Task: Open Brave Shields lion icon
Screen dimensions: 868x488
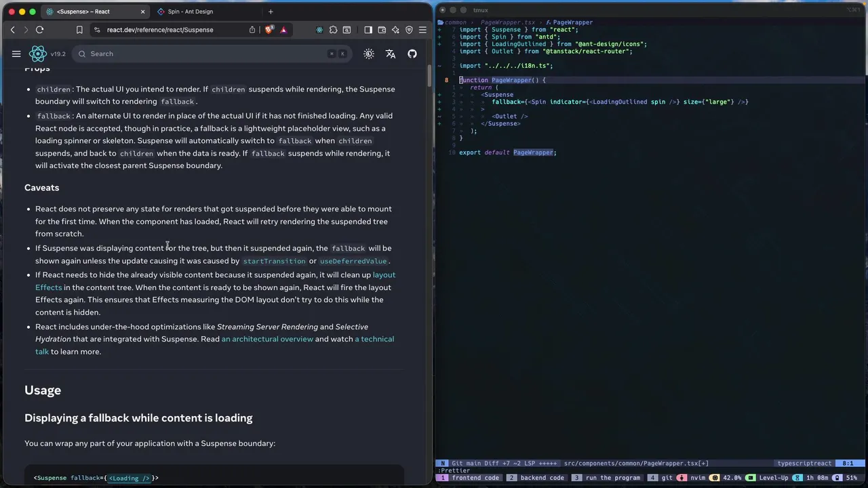Action: tap(269, 30)
